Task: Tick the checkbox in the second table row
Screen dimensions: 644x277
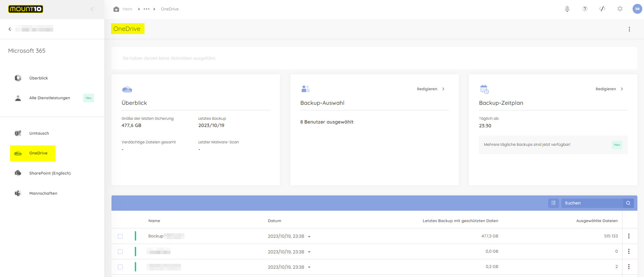Action: click(120, 252)
